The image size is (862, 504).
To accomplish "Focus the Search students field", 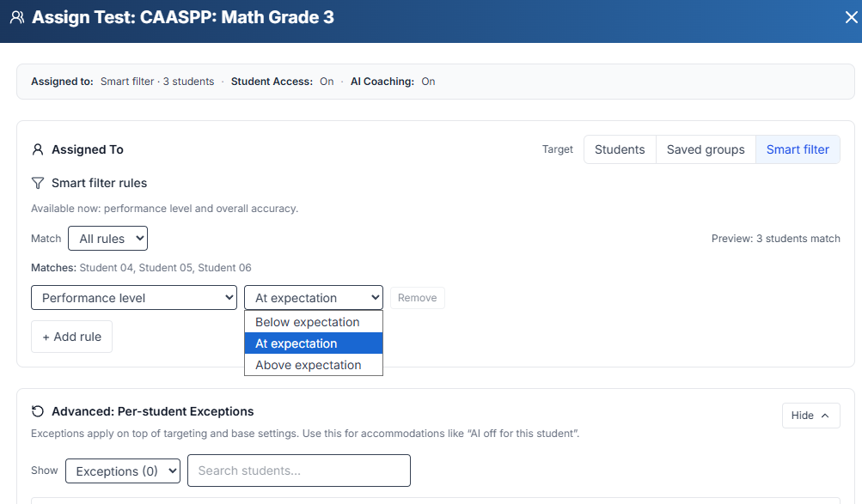I will (298, 471).
